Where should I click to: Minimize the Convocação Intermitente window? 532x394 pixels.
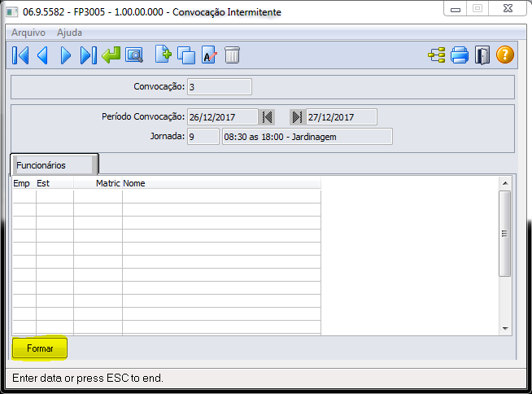coord(456,10)
